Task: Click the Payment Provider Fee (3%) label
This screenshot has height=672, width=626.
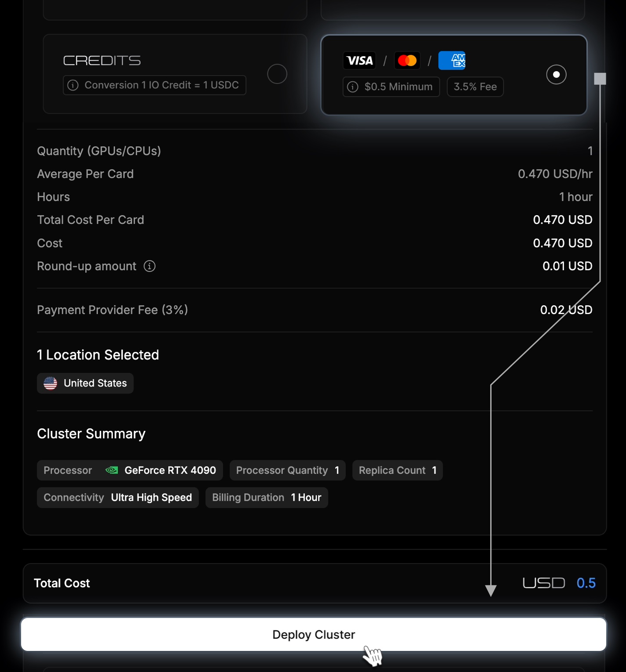Action: (112, 310)
